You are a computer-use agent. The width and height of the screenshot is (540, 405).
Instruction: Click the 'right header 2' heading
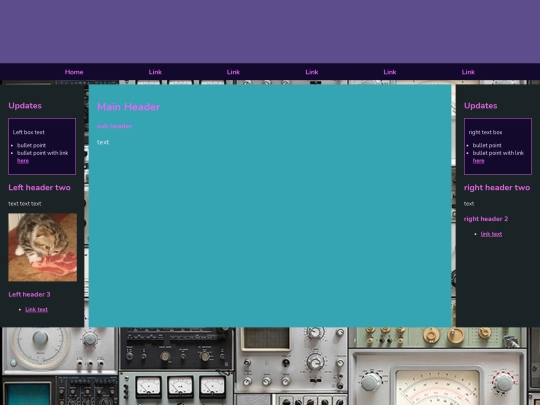(486, 219)
